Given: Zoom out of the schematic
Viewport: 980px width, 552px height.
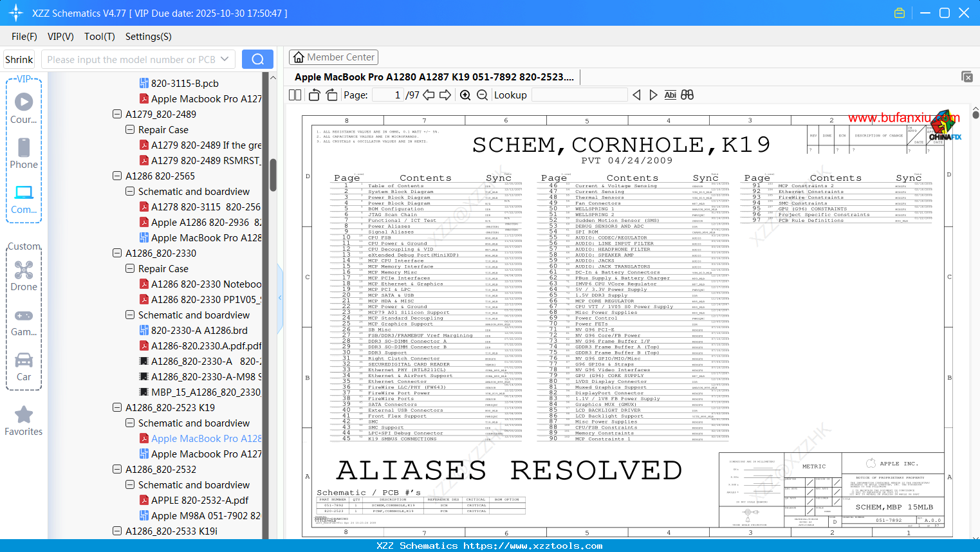Looking at the screenshot, I should click(x=482, y=95).
